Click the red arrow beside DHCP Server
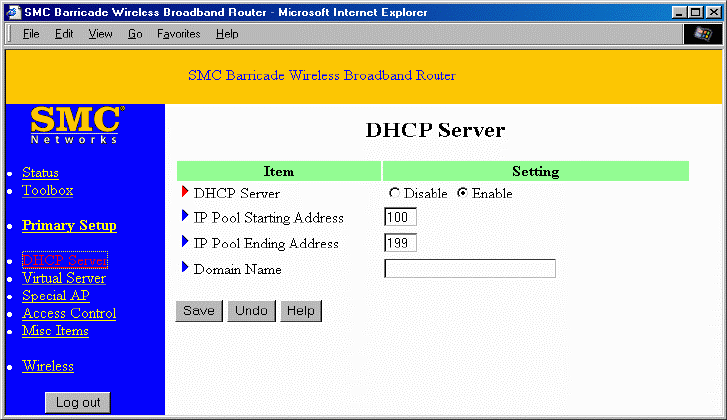Image resolution: width=727 pixels, height=420 pixels. point(185,191)
